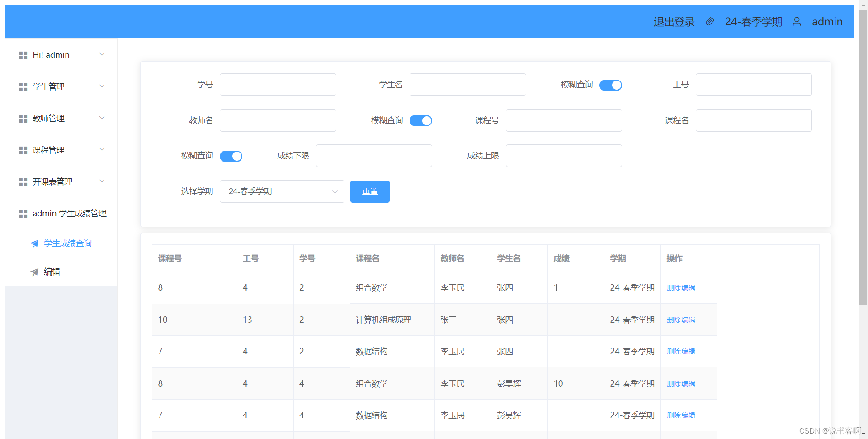This screenshot has height=439, width=868.
Task: Select 开课表管理 in the sidebar
Action: [x=61, y=182]
